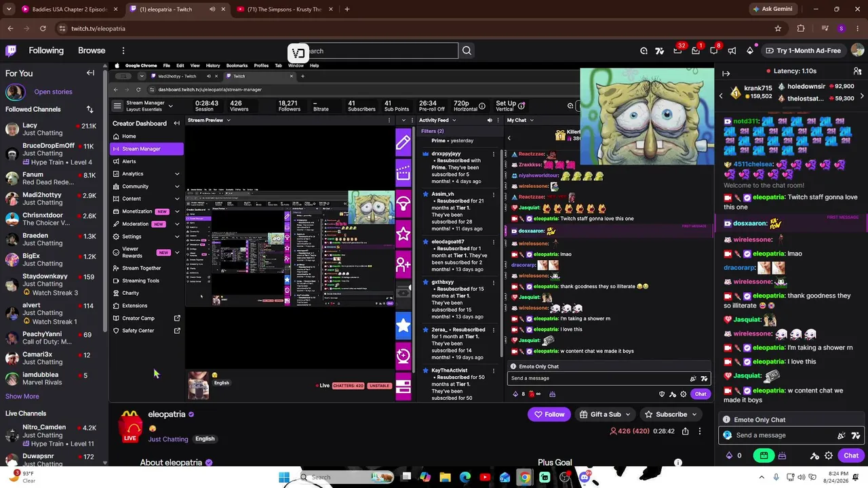Click the Windows Start button
Viewport: 868px width, 488px height.
pos(284,477)
